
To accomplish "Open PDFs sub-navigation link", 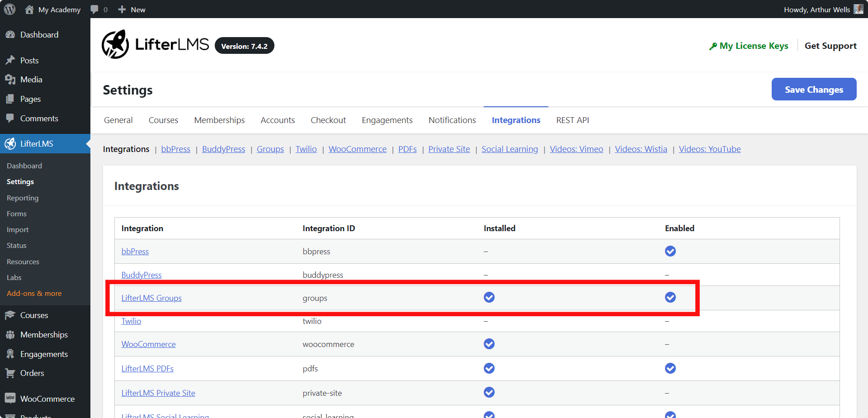I will coord(407,149).
